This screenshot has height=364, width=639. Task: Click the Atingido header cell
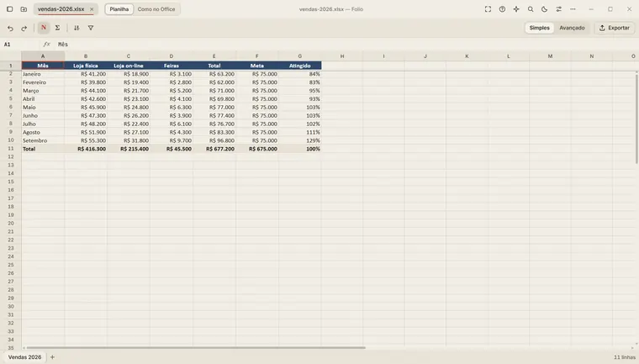tap(300, 66)
